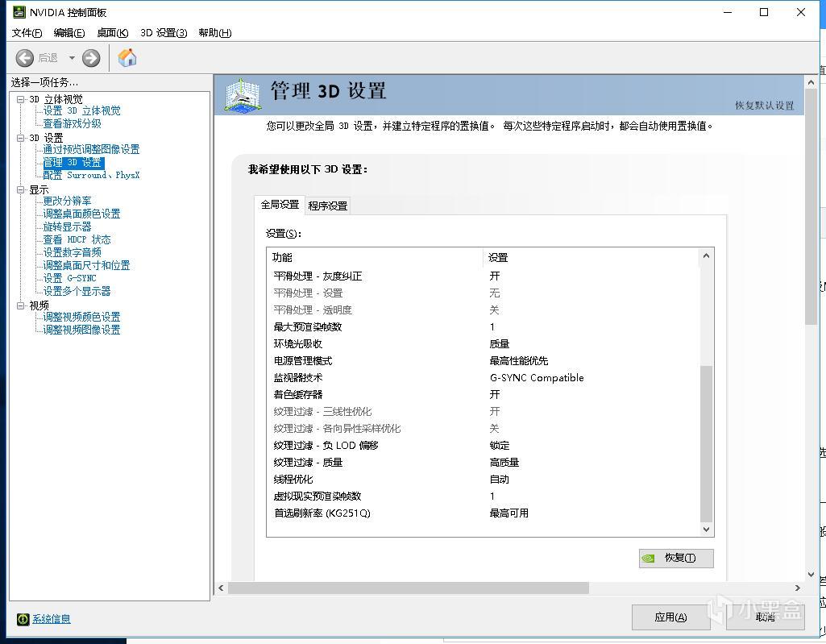Click the 应用 button
The width and height of the screenshot is (826, 644).
670,617
